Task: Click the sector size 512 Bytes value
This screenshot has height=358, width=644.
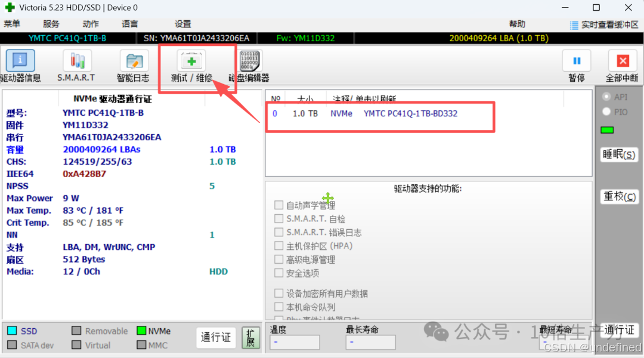Action: 84,260
